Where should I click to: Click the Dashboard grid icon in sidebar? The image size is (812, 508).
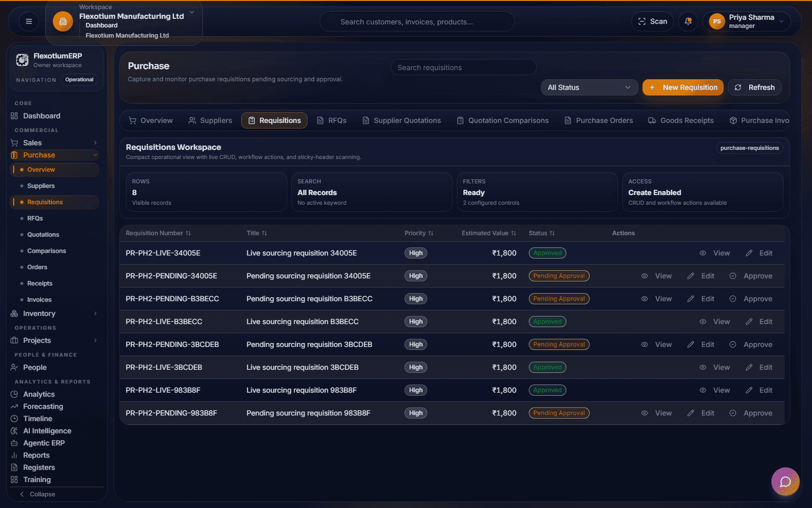pyautogui.click(x=14, y=116)
